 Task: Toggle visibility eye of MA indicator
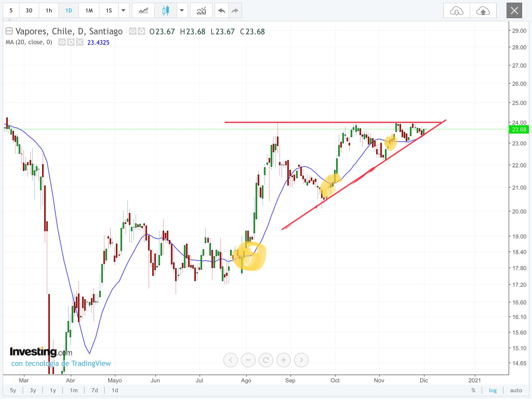[x=62, y=42]
